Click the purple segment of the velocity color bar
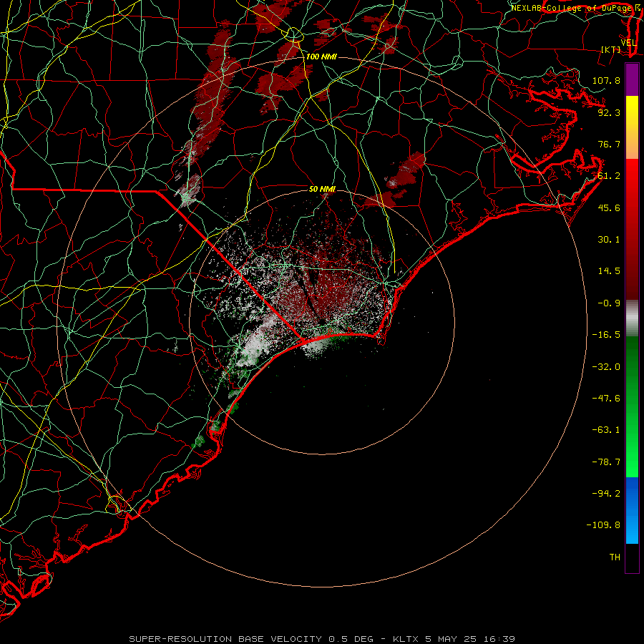 tap(632, 79)
